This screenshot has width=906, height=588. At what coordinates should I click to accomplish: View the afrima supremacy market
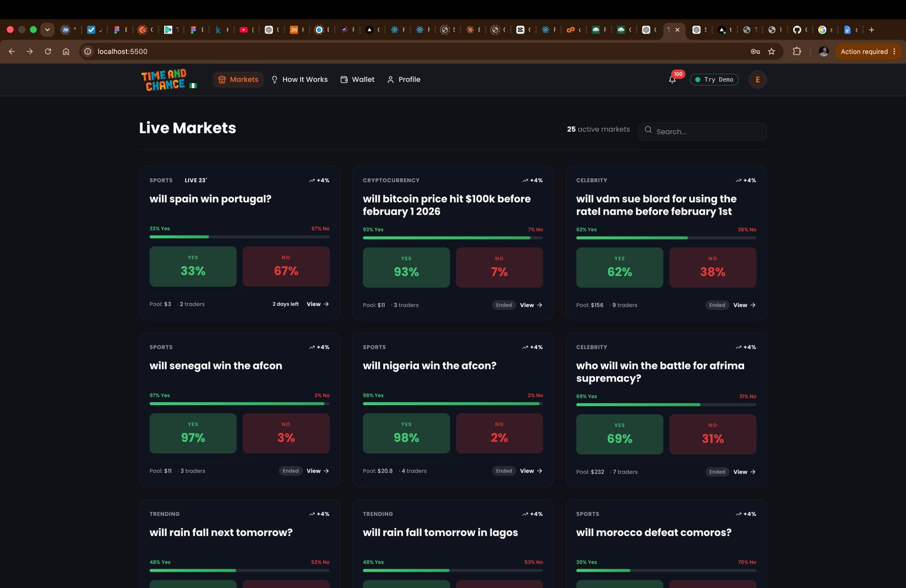pos(745,472)
